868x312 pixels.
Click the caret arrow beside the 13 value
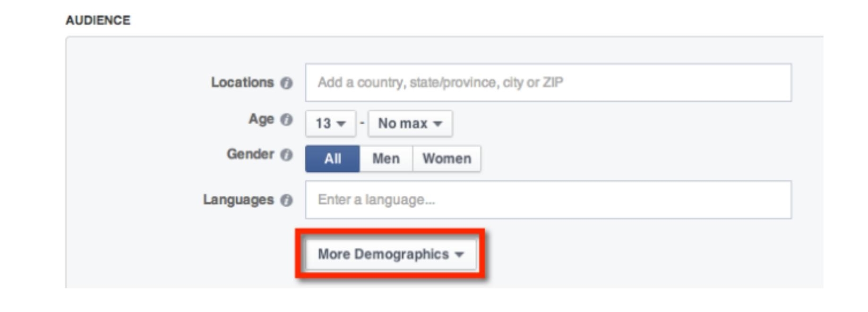(341, 124)
